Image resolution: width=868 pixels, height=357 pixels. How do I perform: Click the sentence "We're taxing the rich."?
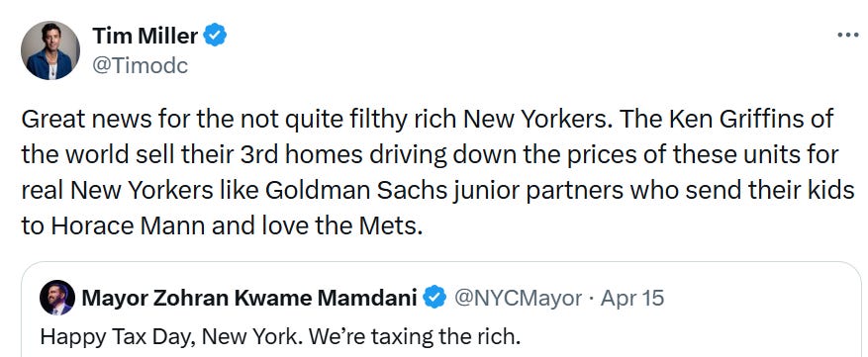(414, 336)
